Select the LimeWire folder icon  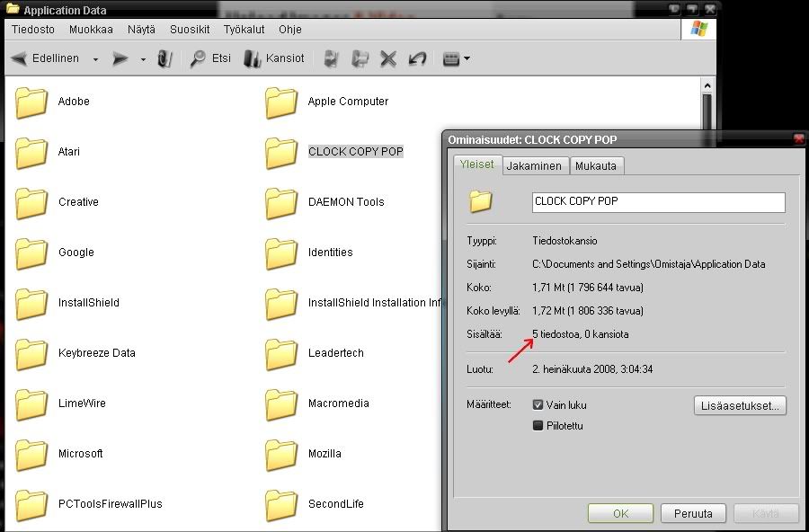pos(31,404)
